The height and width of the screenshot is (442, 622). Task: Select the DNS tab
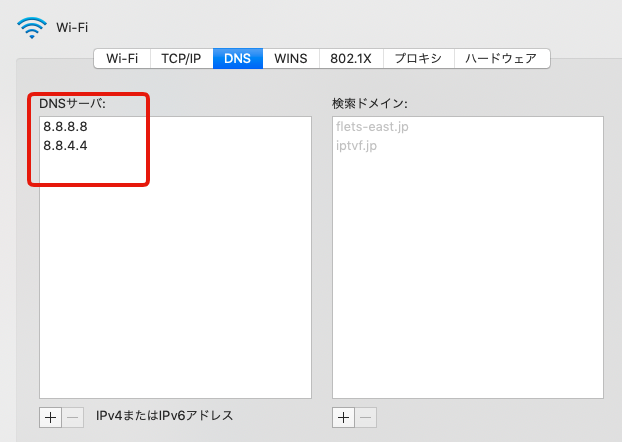click(x=238, y=58)
